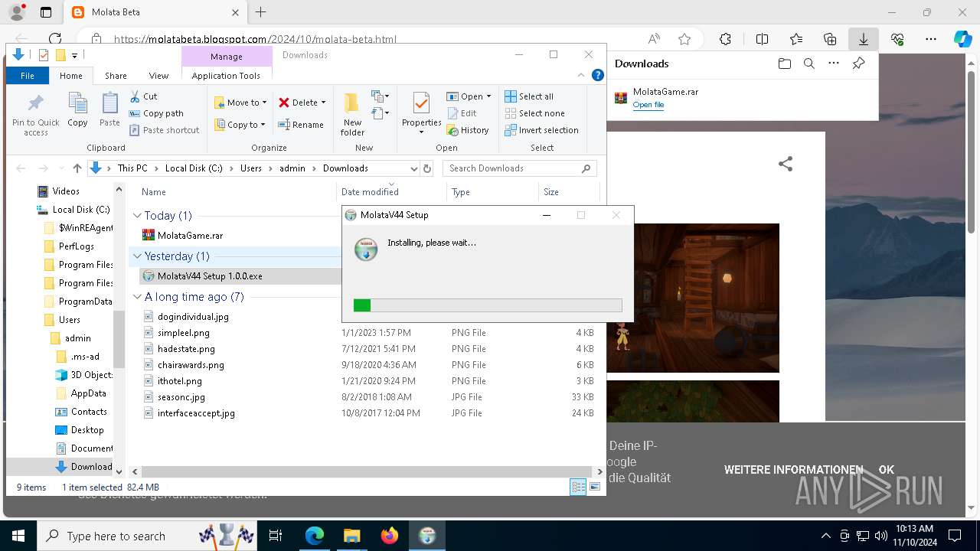Click OK on cookie notice

[886, 470]
